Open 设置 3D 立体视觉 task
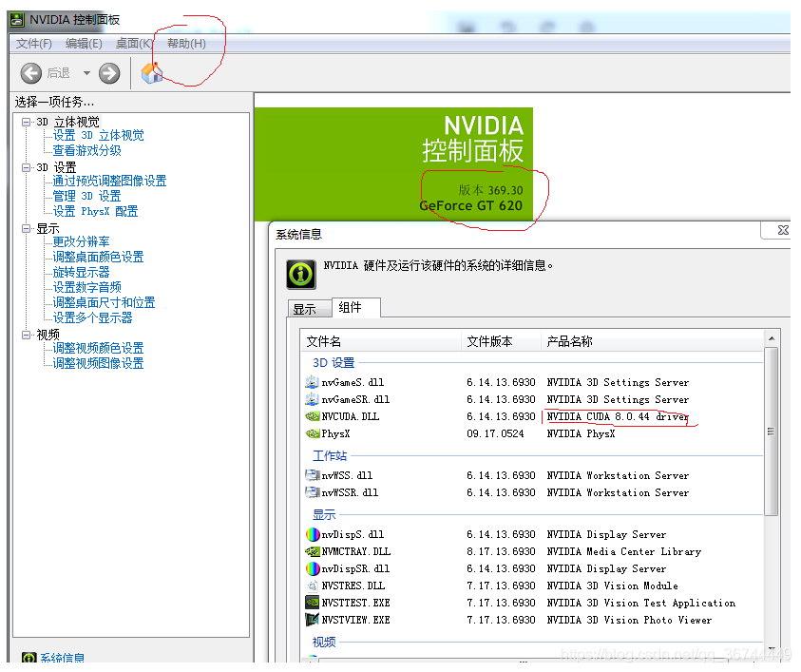 coord(99,135)
